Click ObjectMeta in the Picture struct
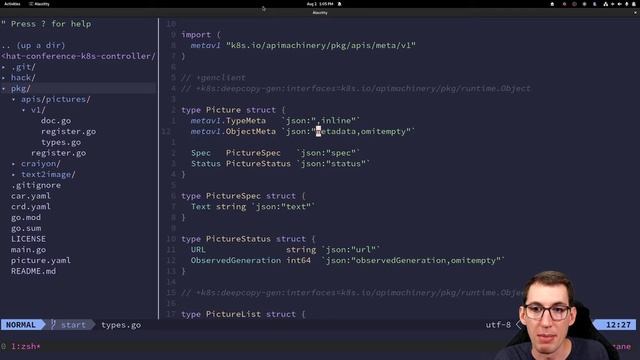The image size is (640, 360). point(251,131)
